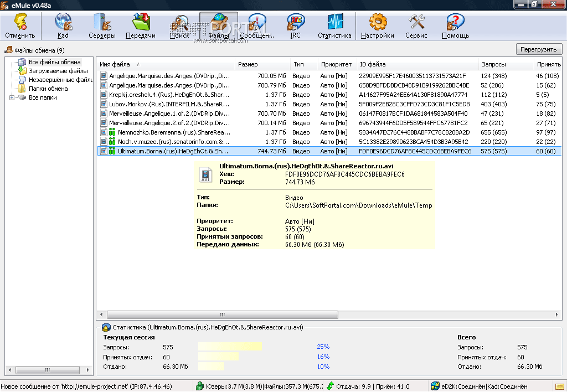Click the Запросы 25% progress bar

[x=230, y=347]
